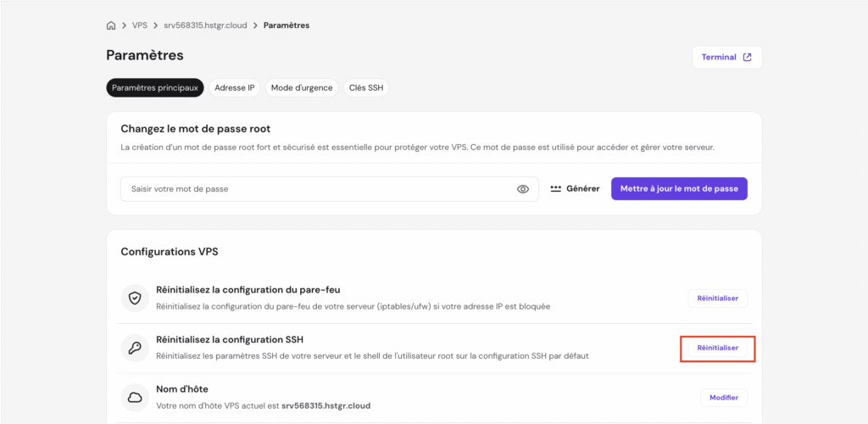Switch to the Clés SSH tab
868x424 pixels.
tap(366, 87)
